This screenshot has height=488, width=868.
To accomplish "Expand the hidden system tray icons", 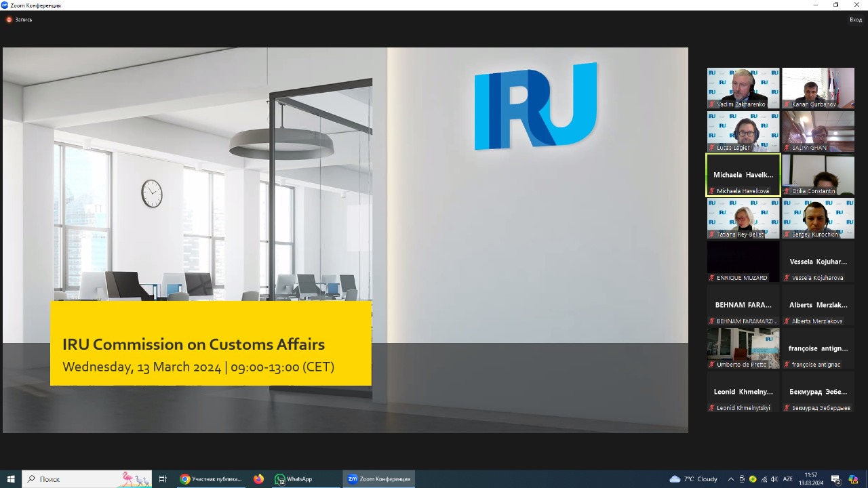I will (730, 479).
